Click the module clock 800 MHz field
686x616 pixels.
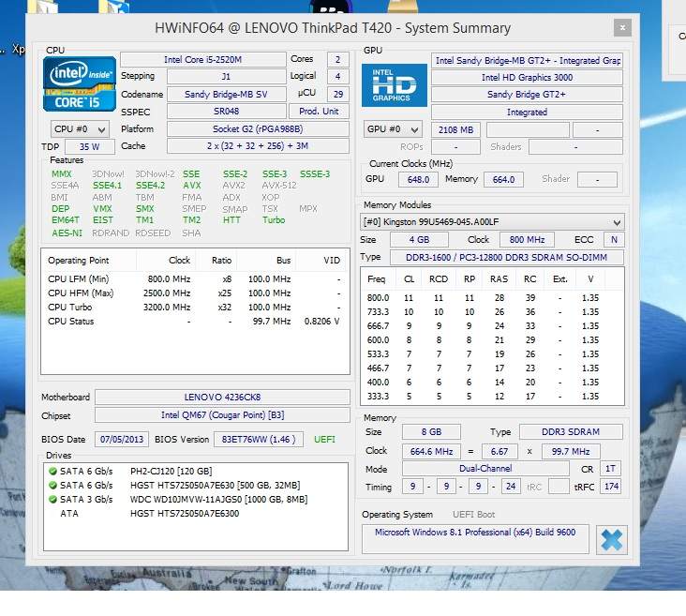click(527, 240)
